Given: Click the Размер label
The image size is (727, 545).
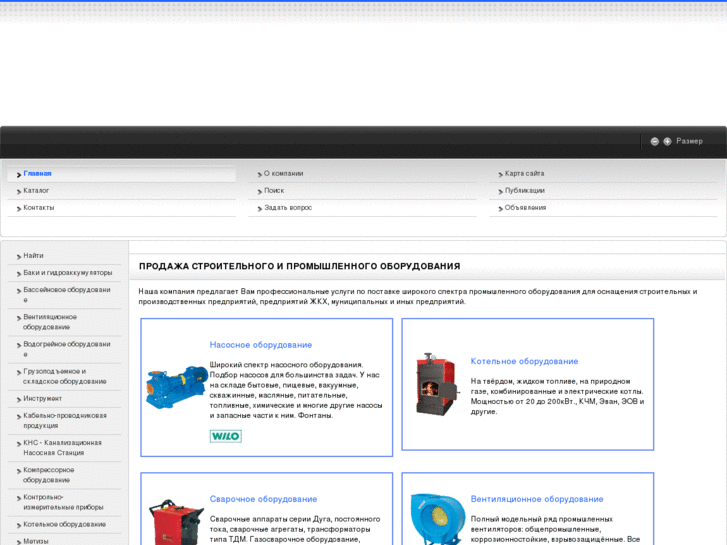Looking at the screenshot, I should [689, 141].
